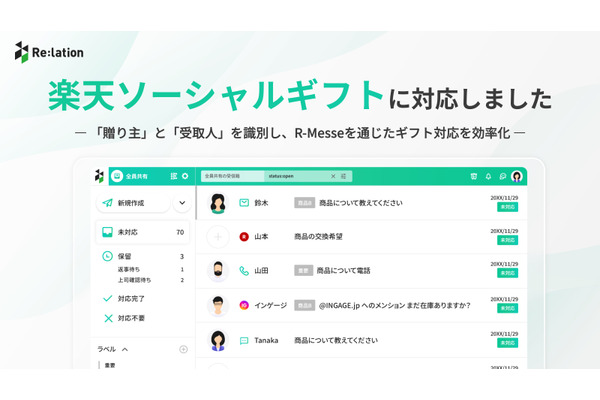Image resolution: width=600 pixels, height=400 pixels.
Task: Select the 対応不要 folder
Action: coord(131,318)
